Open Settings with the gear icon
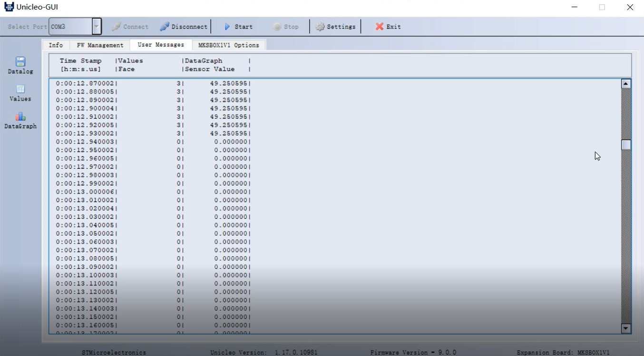The image size is (644, 356). click(x=335, y=27)
